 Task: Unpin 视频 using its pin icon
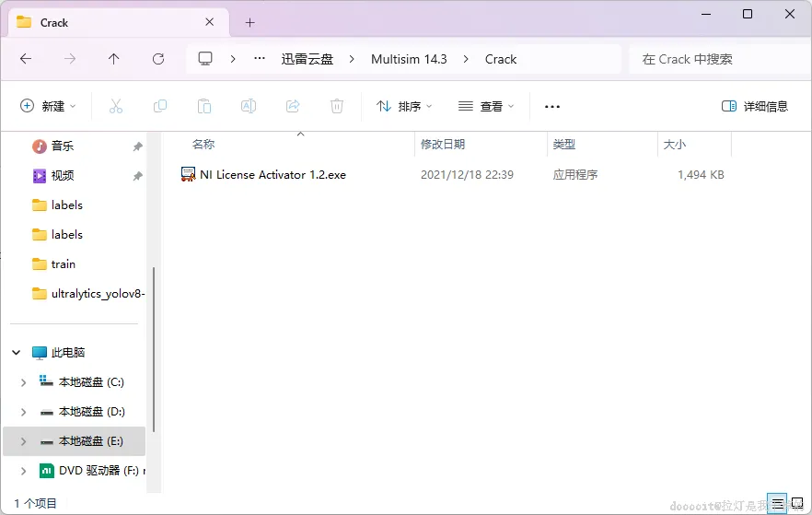137,176
